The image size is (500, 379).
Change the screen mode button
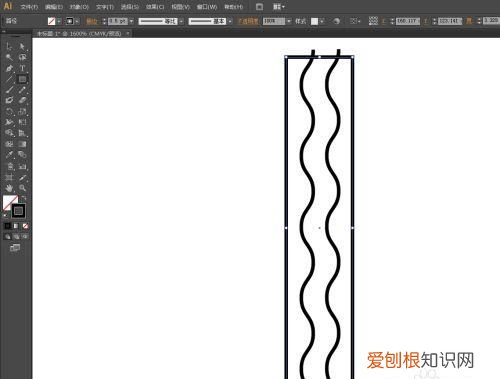click(15, 247)
